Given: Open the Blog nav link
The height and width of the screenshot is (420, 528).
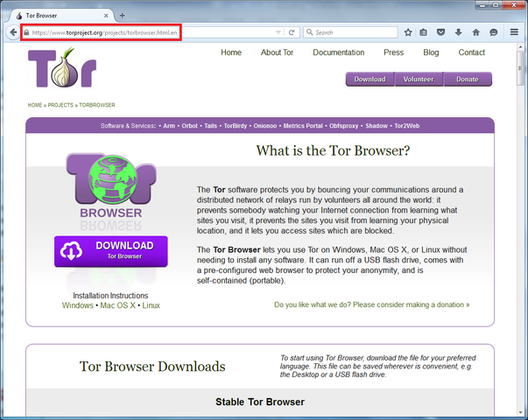Looking at the screenshot, I should click(x=431, y=52).
